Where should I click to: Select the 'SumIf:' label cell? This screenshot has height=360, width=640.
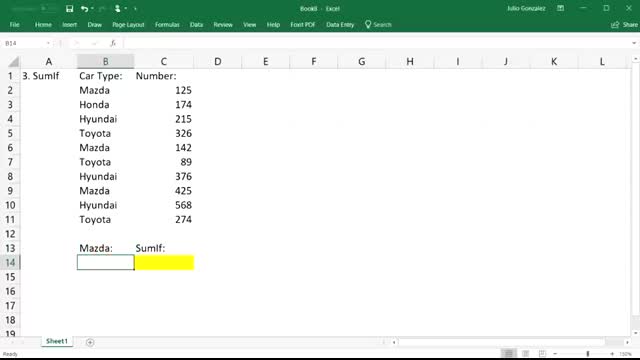[164, 248]
